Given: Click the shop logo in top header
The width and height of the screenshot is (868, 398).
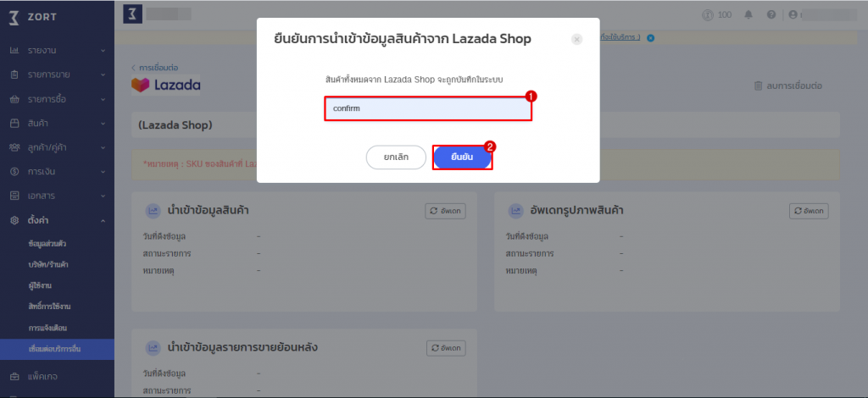Looking at the screenshot, I should [x=133, y=14].
